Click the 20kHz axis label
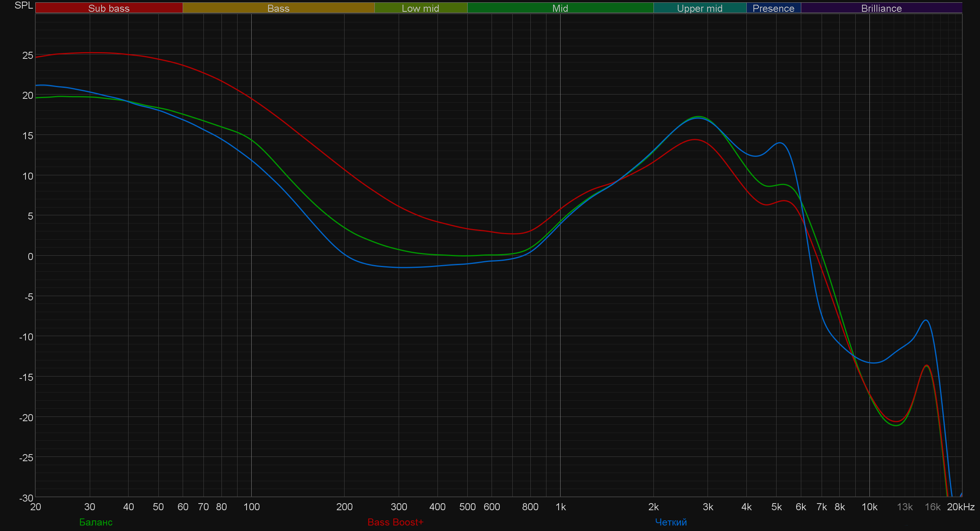The image size is (980, 531). (960, 507)
